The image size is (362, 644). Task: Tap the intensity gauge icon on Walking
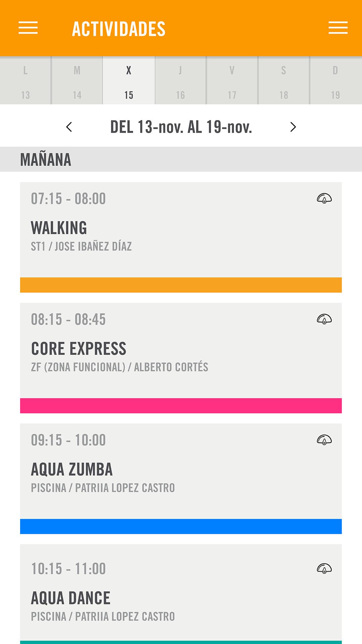pyautogui.click(x=324, y=199)
